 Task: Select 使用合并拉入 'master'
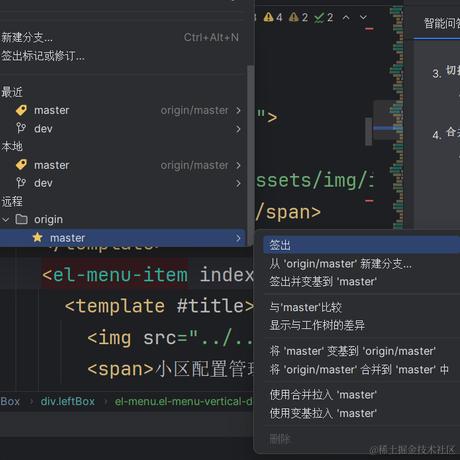[x=362, y=395]
